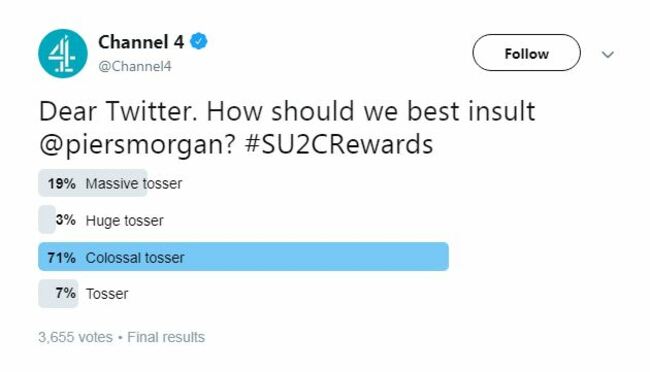
Task: Click the tweet text Dear Twitter
Action: tap(118, 111)
